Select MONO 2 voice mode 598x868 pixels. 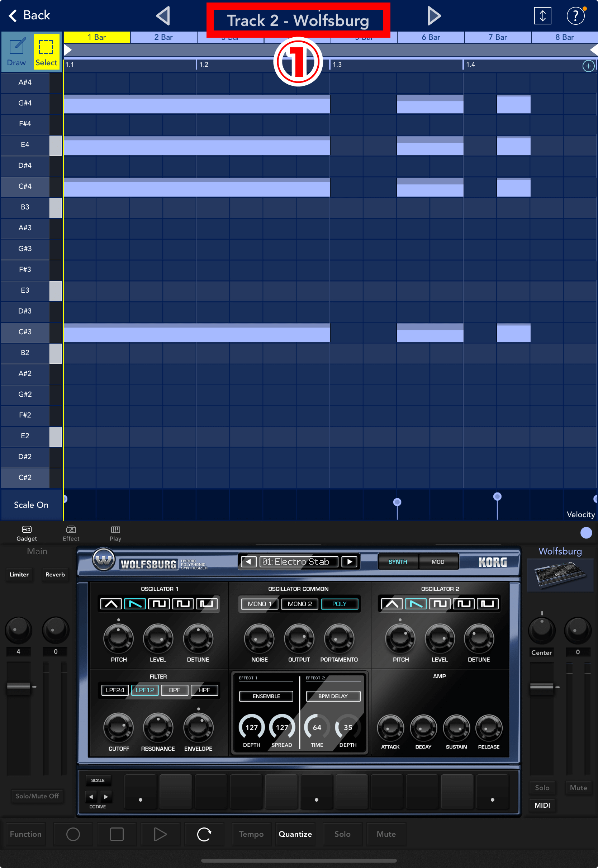299,603
